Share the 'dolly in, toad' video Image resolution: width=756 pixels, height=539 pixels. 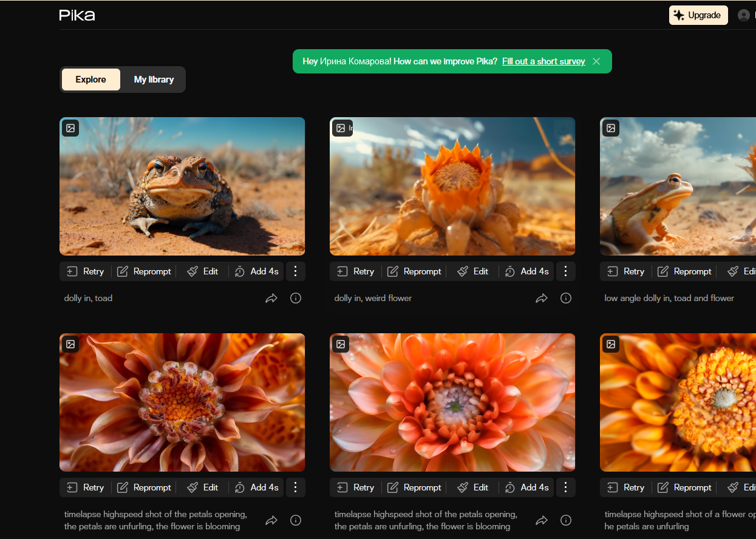[x=271, y=298]
